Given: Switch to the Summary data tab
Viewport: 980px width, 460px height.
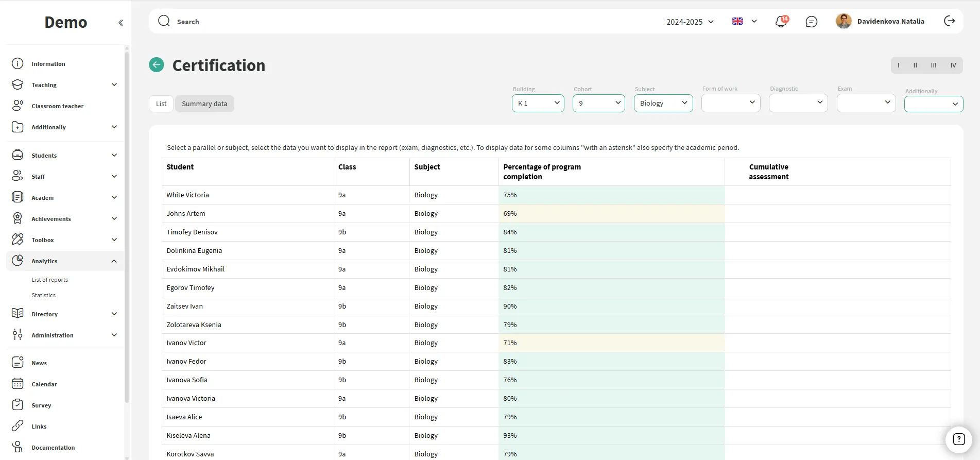Looking at the screenshot, I should [x=204, y=104].
